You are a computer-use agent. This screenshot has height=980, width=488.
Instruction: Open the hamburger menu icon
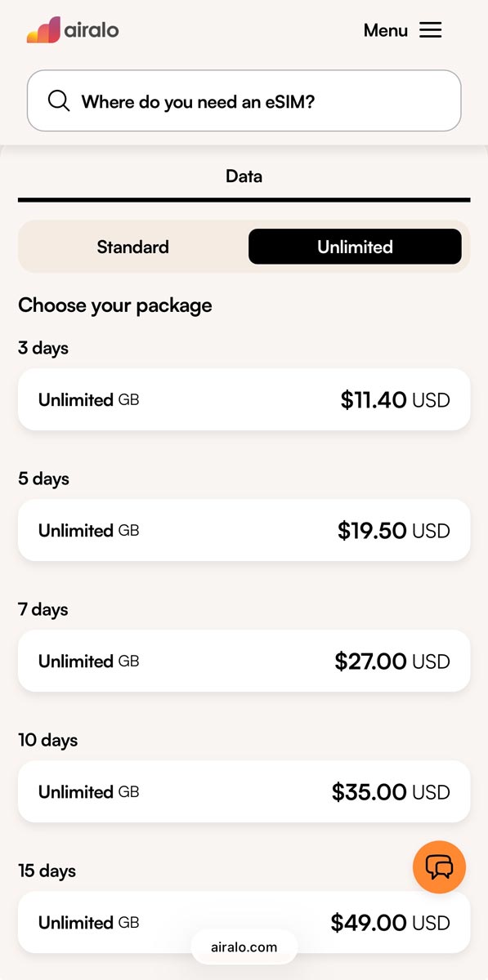[430, 30]
